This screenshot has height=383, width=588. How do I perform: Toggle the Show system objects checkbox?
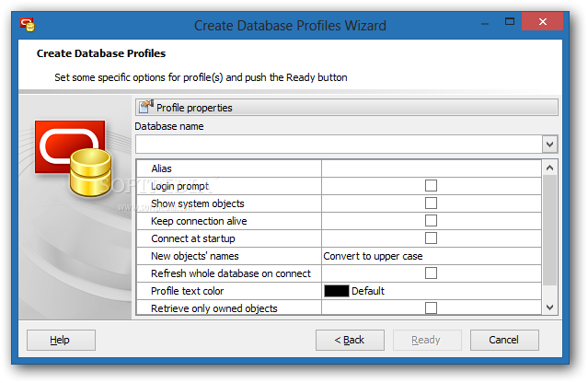pos(431,203)
